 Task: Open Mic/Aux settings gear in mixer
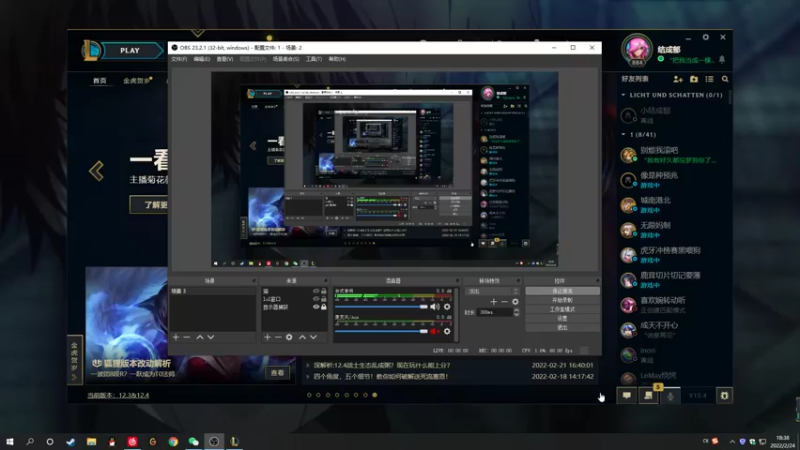click(447, 331)
